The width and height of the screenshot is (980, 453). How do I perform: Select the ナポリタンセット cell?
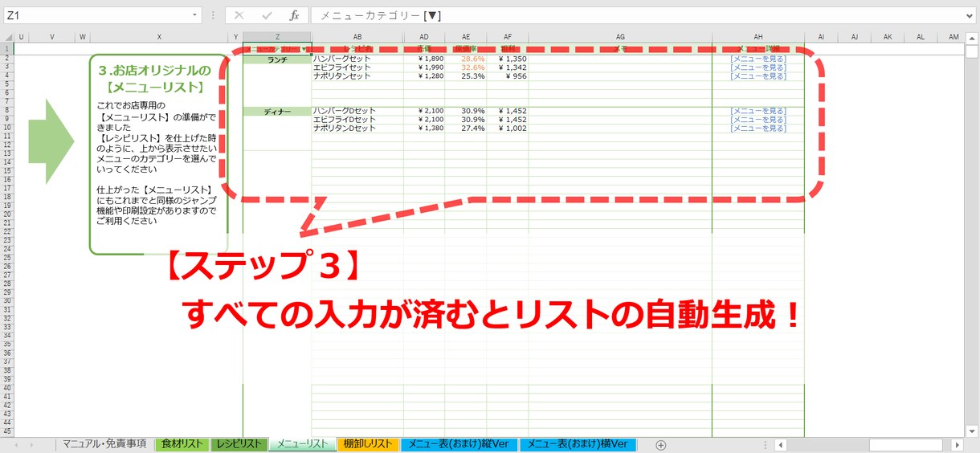tap(357, 76)
